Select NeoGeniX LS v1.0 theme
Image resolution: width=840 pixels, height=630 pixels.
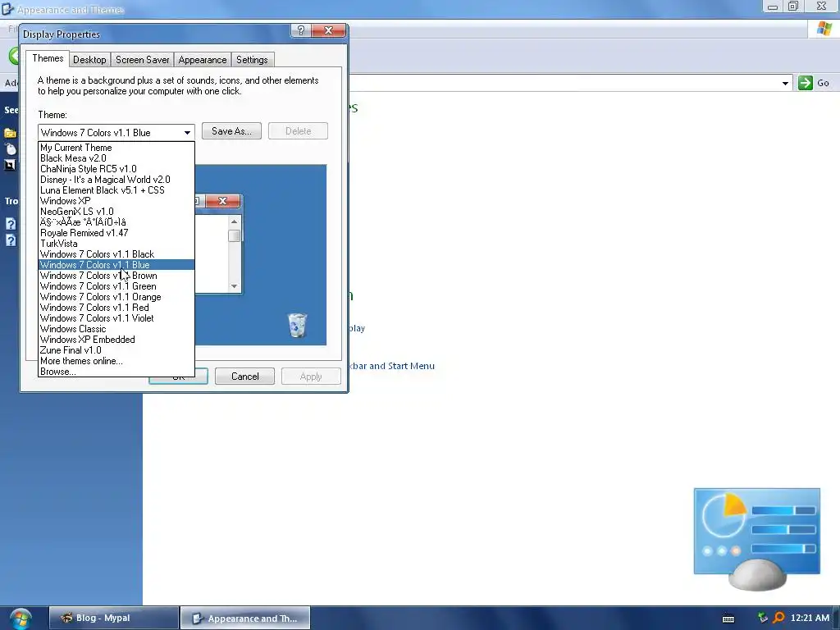pyautogui.click(x=116, y=212)
